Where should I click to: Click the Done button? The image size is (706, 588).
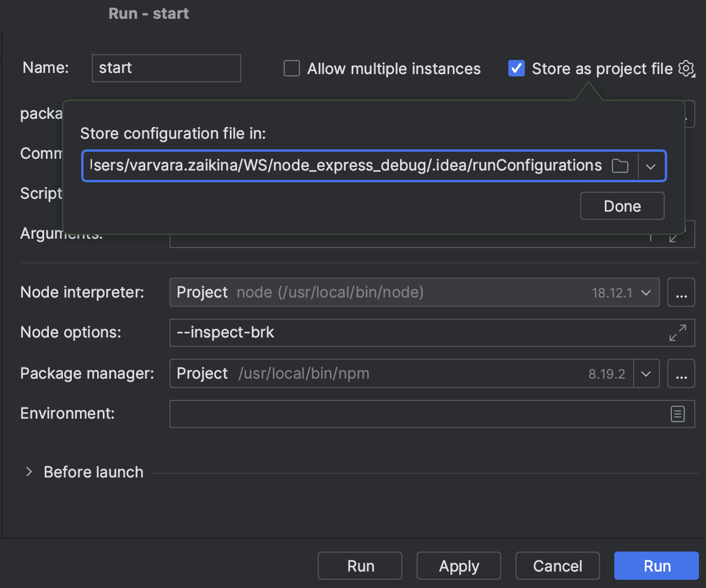(x=622, y=206)
